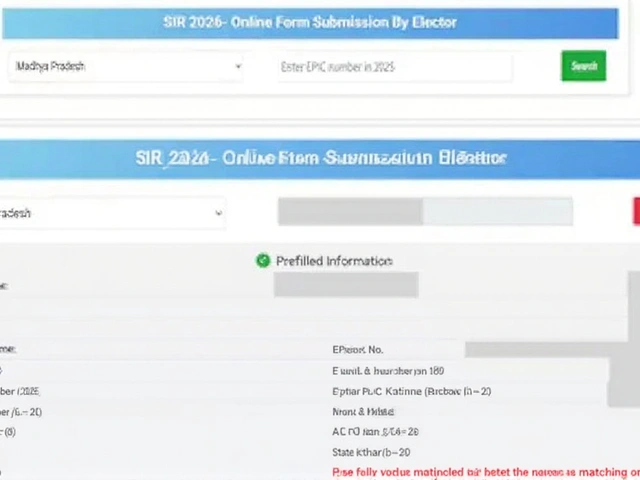
Task: Click the EPIC No. label
Action: tap(358, 350)
